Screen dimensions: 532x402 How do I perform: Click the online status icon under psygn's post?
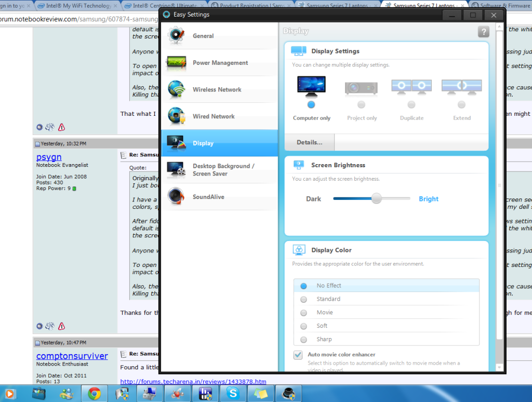(39, 326)
